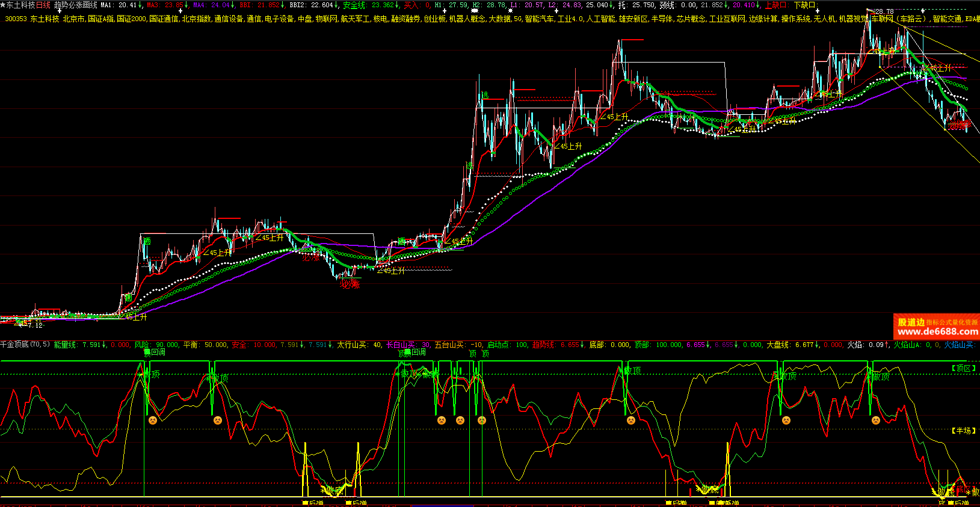The height and width of the screenshot is (507, 980).
Task: Click the 【半场】 midline label
Action: coord(963,431)
